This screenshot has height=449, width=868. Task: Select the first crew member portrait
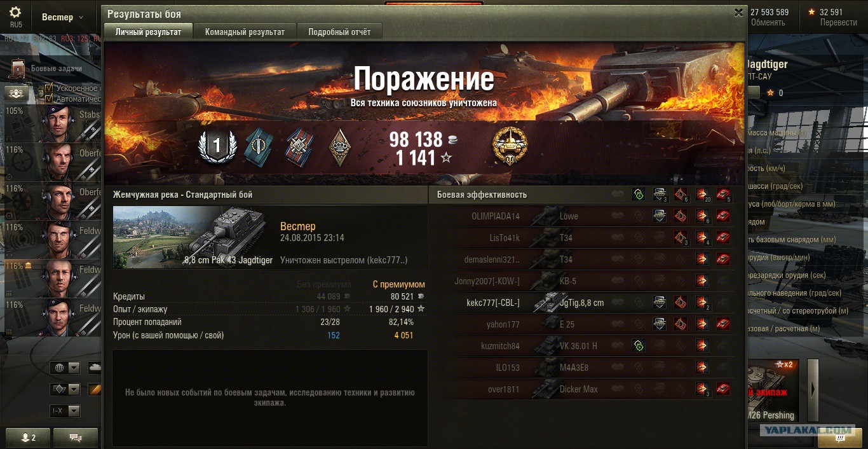58,123
